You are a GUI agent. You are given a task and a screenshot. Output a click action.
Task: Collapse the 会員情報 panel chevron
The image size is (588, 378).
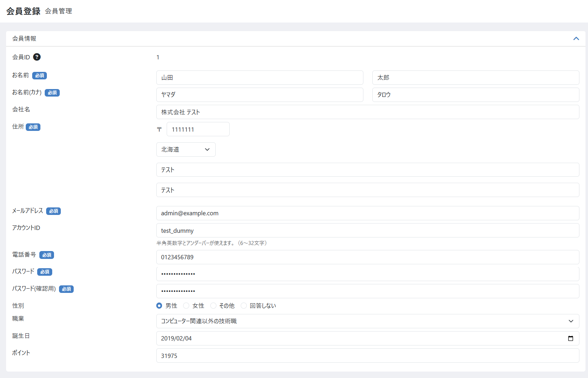coord(576,39)
